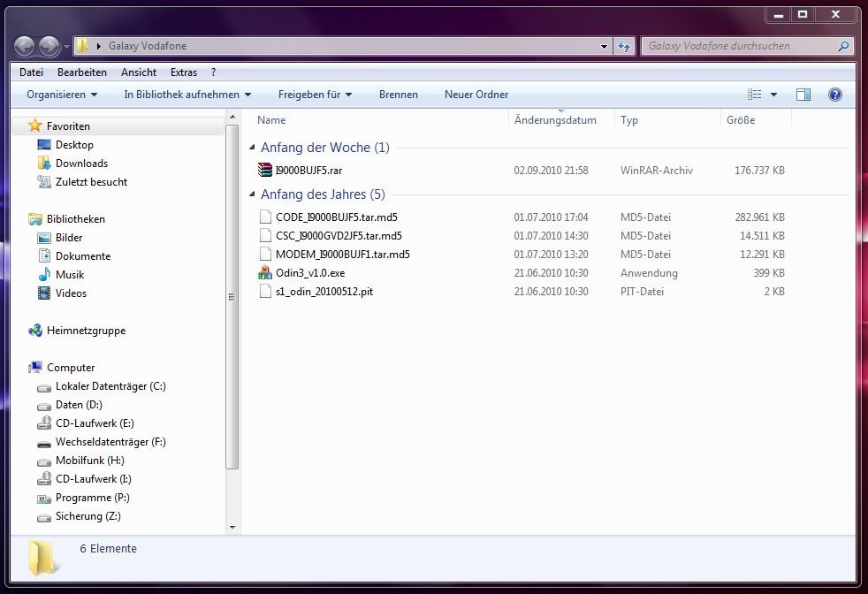
Task: Click the sidebar scroll down arrow
Action: coord(232,527)
